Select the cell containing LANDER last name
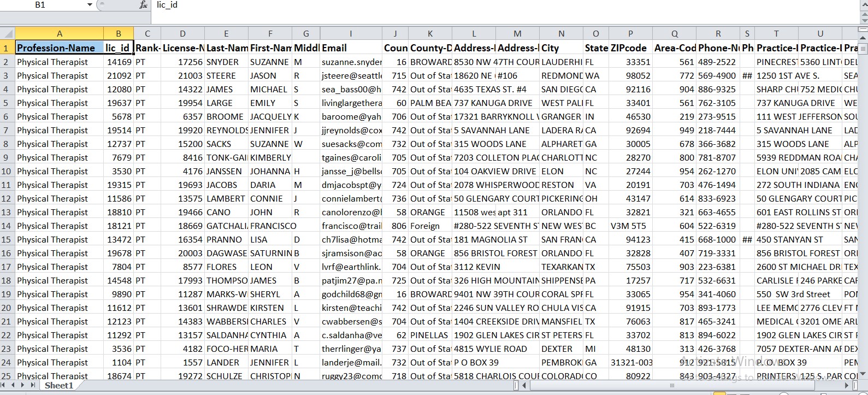This screenshot has height=395, width=868. coord(226,362)
